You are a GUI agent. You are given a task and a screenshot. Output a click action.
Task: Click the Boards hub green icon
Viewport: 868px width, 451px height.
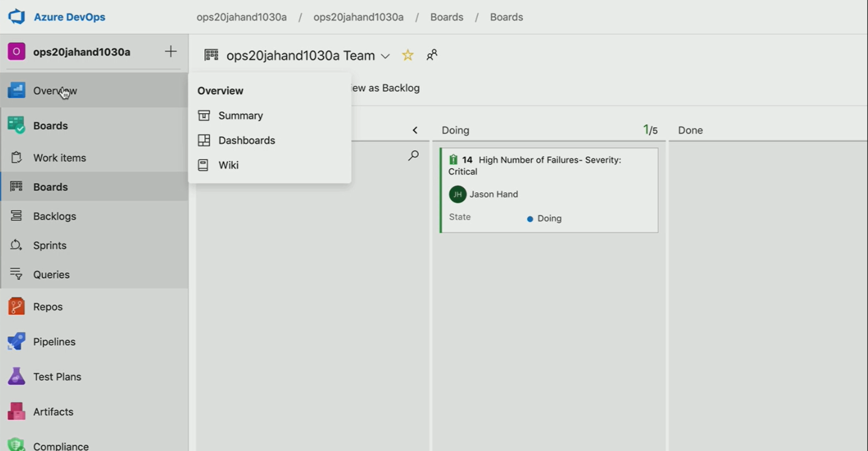coord(16,125)
